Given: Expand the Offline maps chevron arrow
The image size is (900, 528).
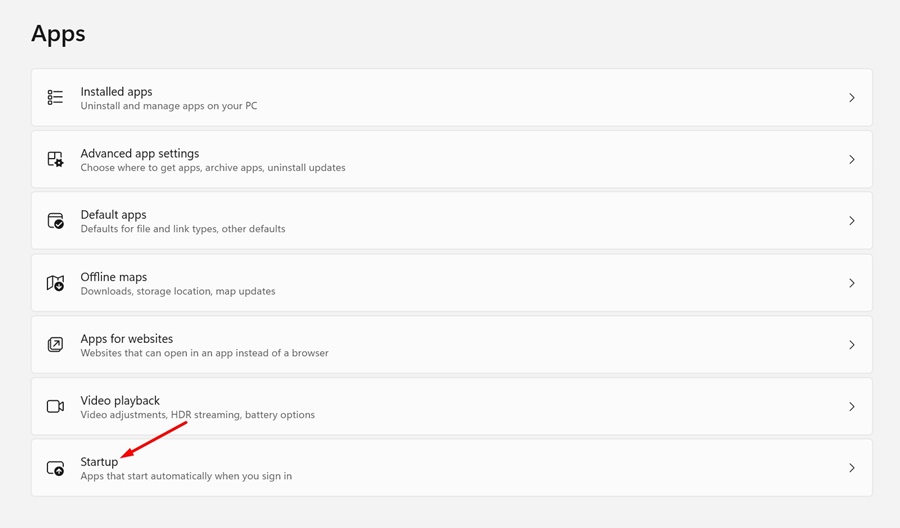Looking at the screenshot, I should pyautogui.click(x=852, y=283).
